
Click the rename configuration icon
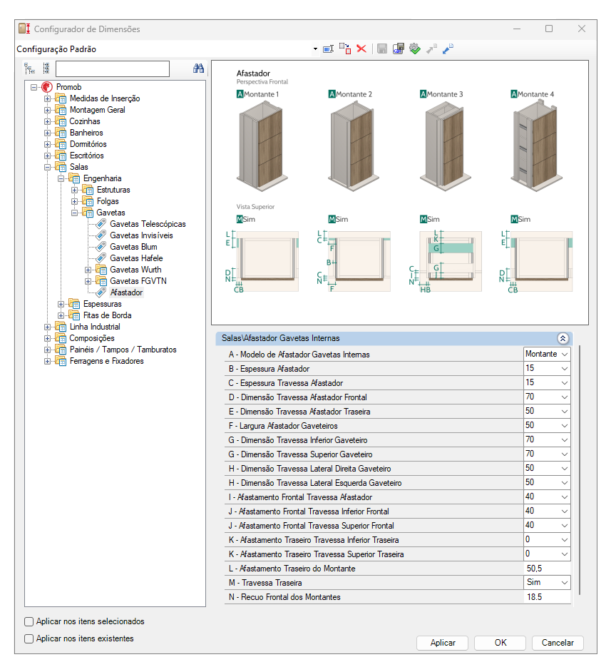pyautogui.click(x=328, y=49)
